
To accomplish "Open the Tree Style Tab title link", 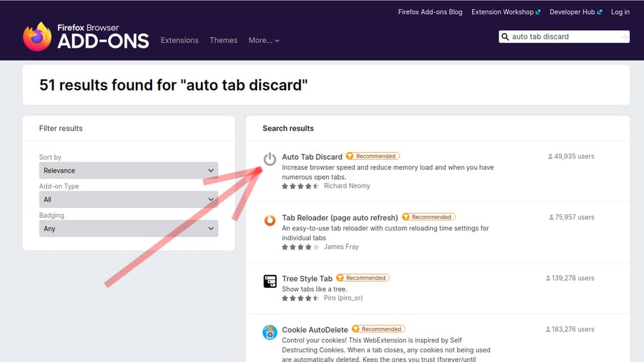I will click(x=307, y=279).
